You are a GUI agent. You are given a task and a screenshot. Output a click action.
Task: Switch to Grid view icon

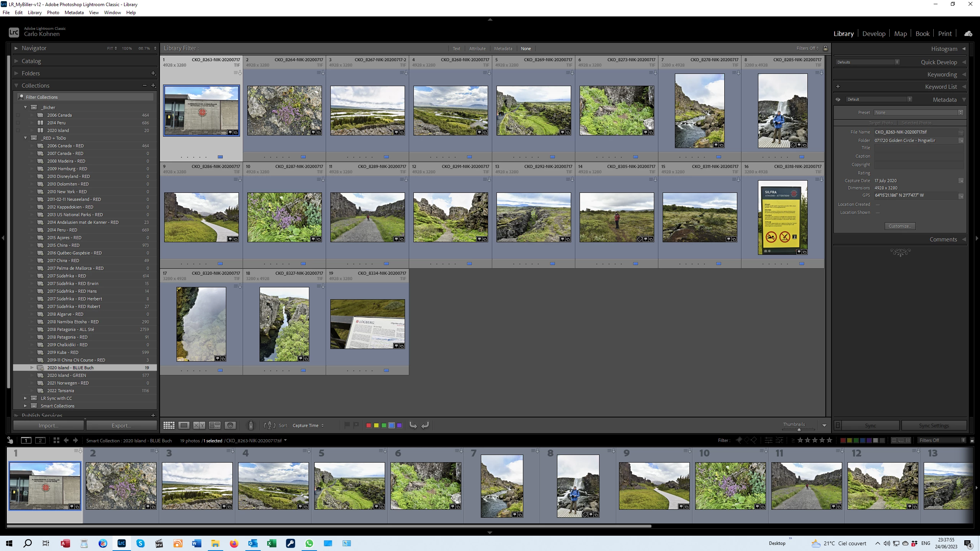click(x=169, y=425)
